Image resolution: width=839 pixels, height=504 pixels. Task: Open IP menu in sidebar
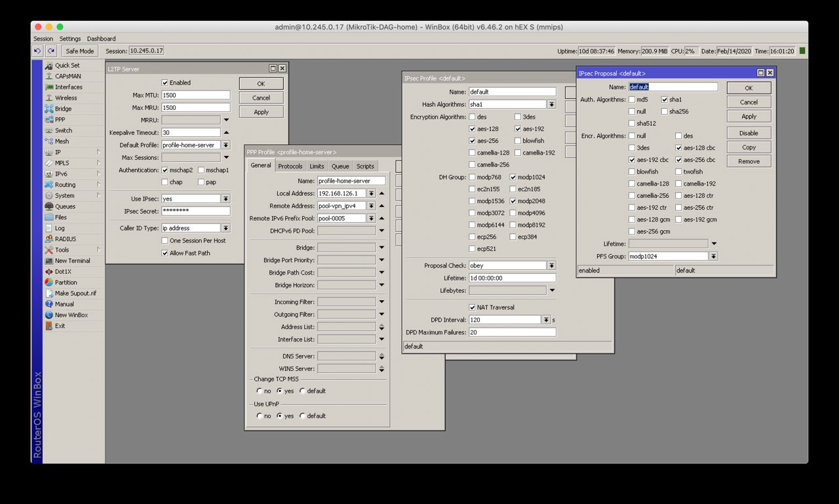58,152
